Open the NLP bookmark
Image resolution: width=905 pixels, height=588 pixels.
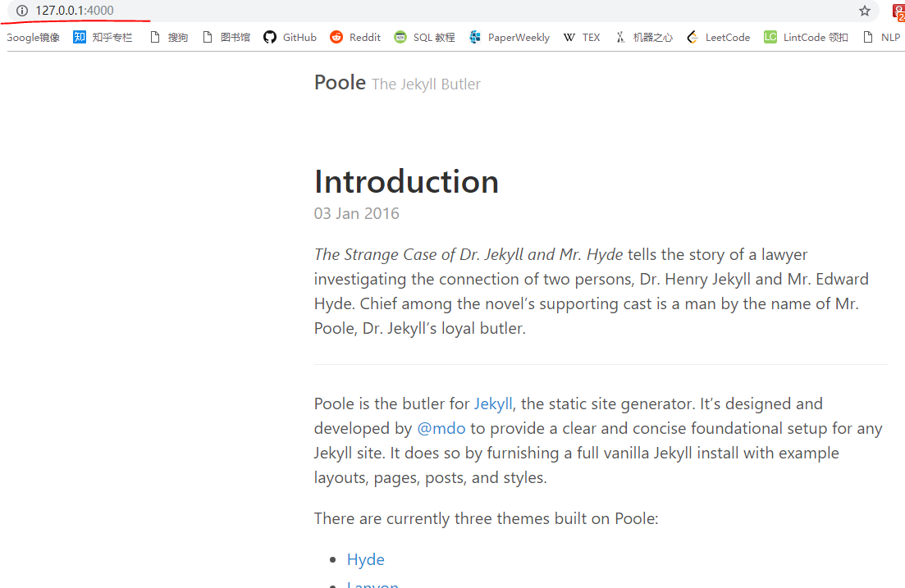[881, 38]
